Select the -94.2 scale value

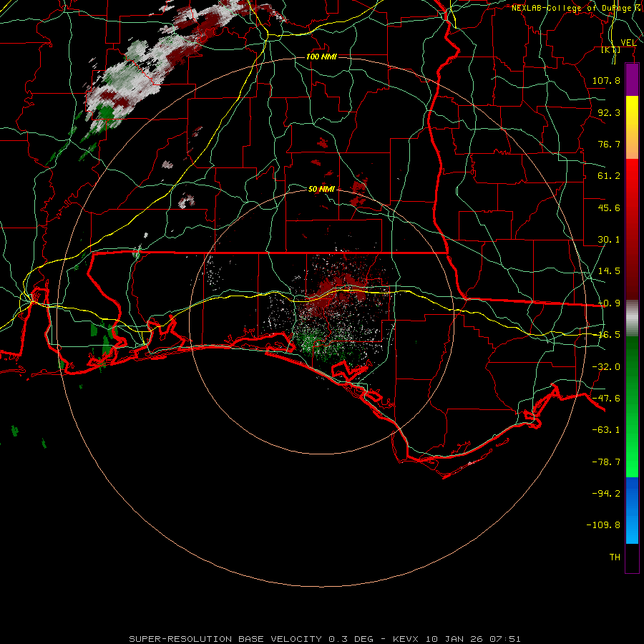point(606,494)
